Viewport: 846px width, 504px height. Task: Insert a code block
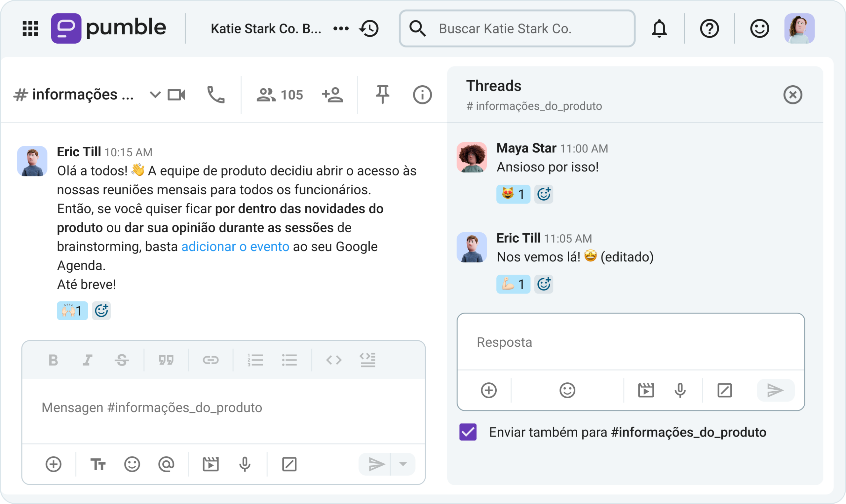(368, 360)
